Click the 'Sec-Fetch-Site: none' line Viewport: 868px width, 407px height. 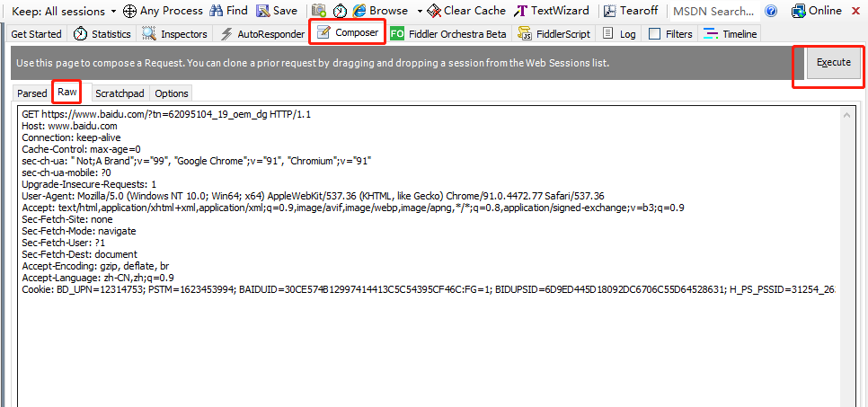pos(67,219)
